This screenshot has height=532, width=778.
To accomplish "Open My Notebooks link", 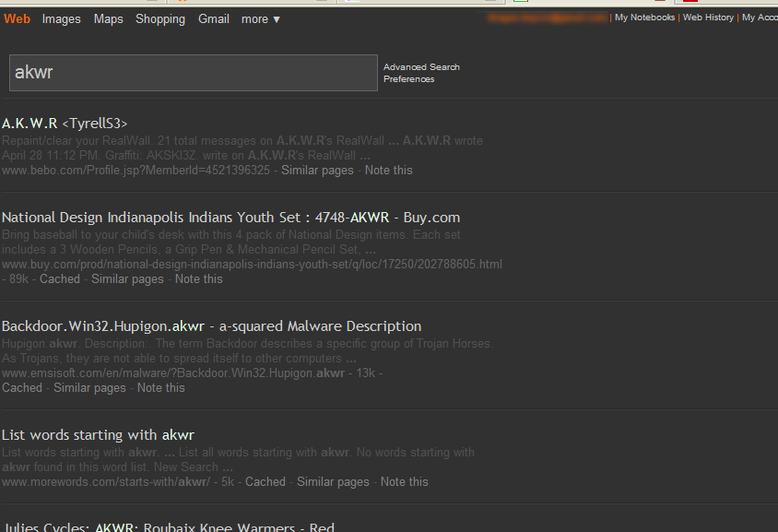I will coord(644,18).
